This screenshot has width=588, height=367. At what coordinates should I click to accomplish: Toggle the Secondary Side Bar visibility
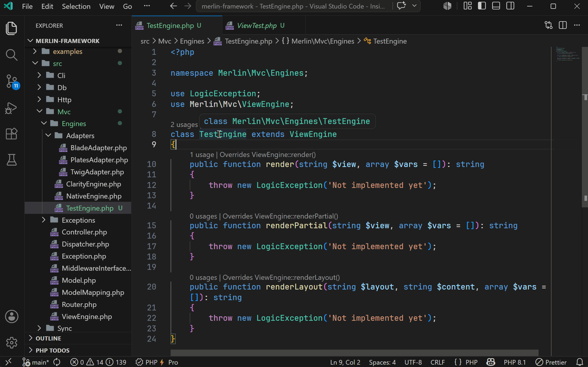511,6
